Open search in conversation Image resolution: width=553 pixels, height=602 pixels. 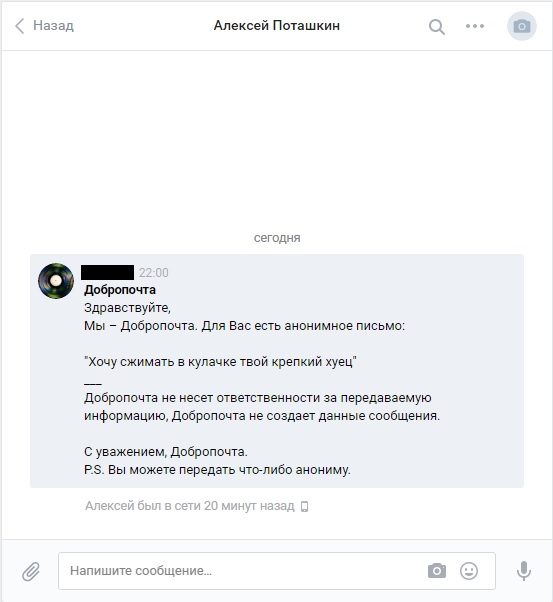click(x=437, y=26)
